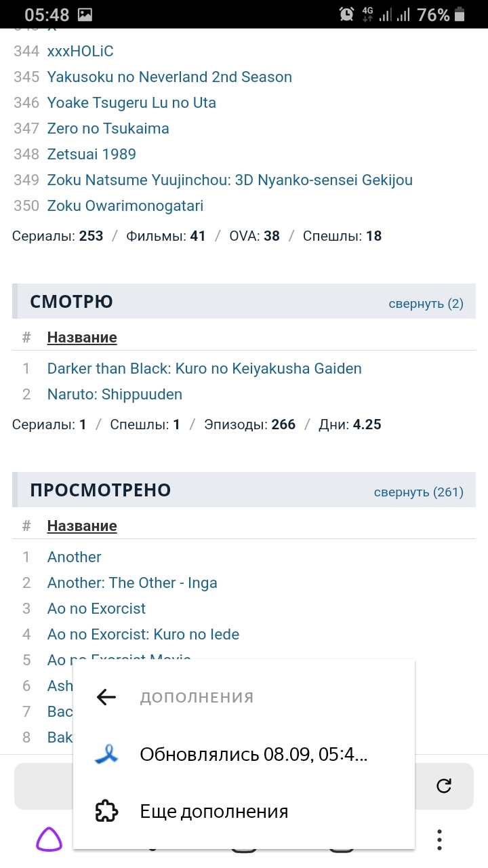Collapse the Смотрю section
This screenshot has height=868, width=488.
click(x=426, y=303)
